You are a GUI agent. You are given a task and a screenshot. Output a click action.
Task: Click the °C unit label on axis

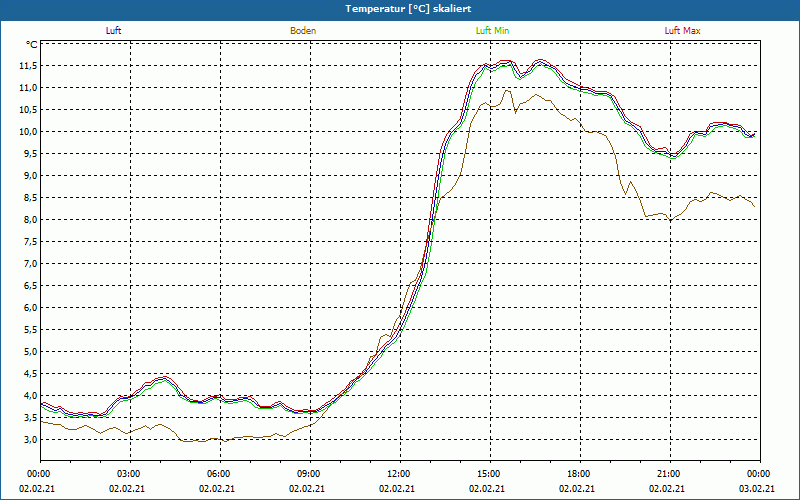pos(32,44)
